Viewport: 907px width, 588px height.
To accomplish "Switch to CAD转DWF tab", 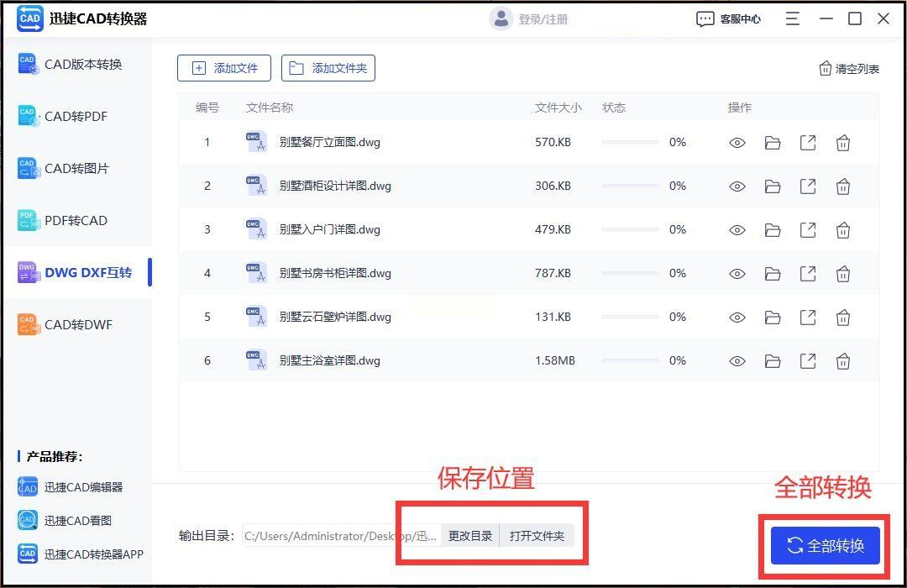I will [x=77, y=325].
